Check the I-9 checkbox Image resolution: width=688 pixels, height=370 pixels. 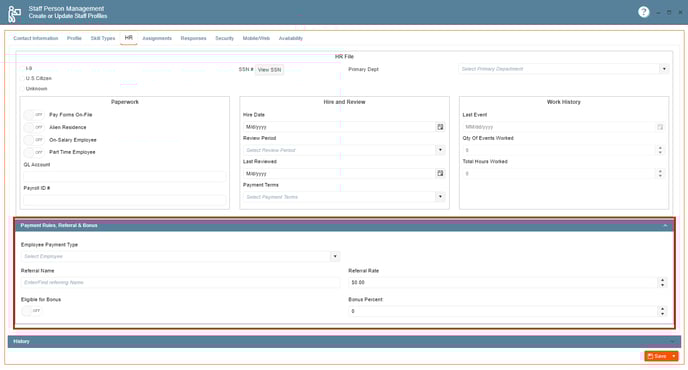22,68
